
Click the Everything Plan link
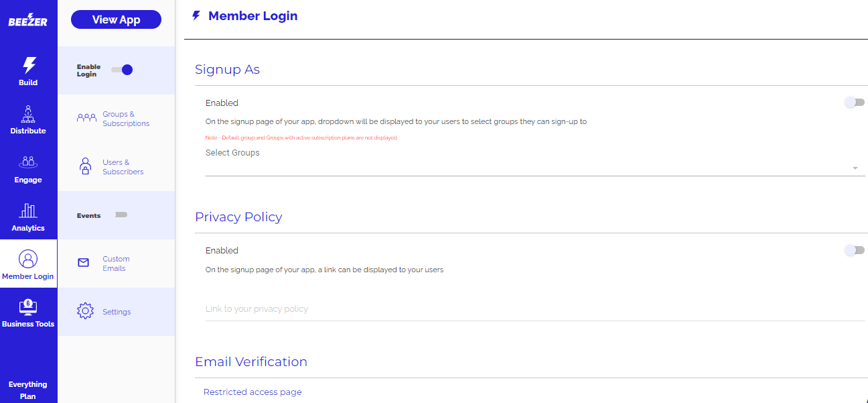(x=28, y=390)
